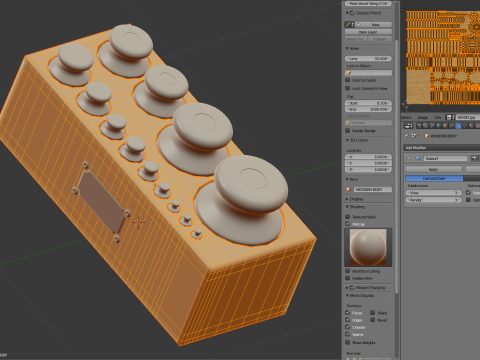Collapse the Item panel

point(347,179)
